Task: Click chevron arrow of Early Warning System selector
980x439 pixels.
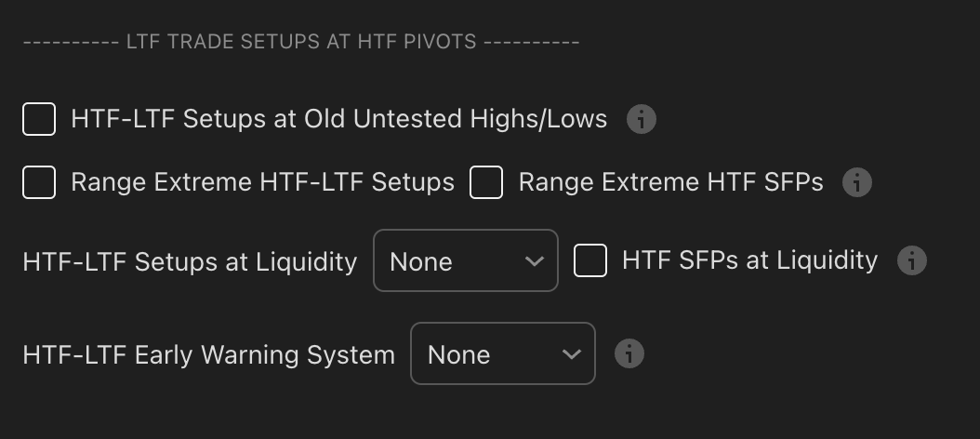Action: tap(571, 354)
